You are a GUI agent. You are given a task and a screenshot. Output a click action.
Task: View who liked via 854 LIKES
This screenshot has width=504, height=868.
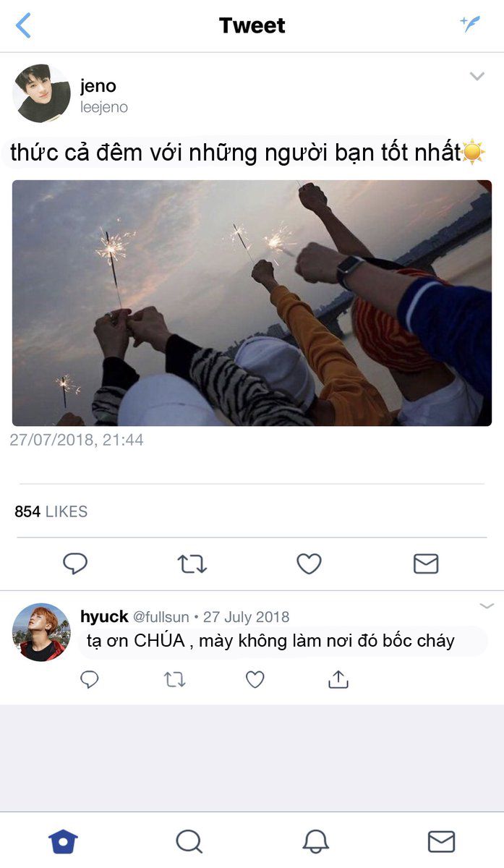coord(51,511)
